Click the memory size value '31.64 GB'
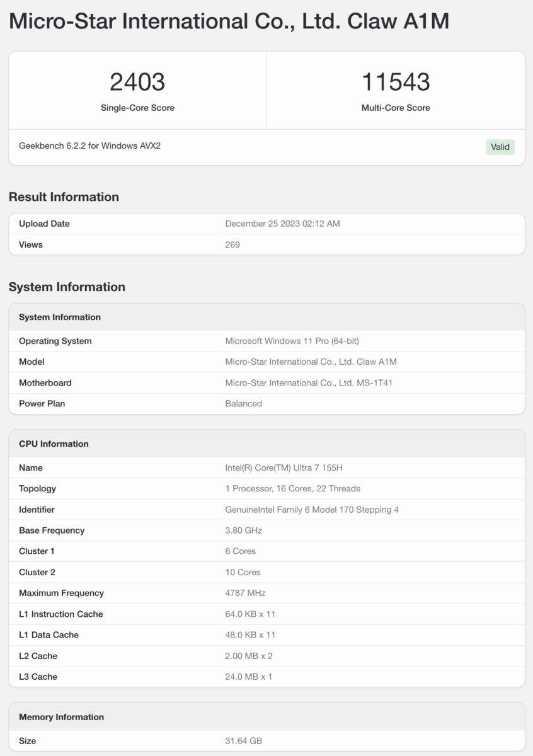Image resolution: width=533 pixels, height=756 pixels. 243,741
